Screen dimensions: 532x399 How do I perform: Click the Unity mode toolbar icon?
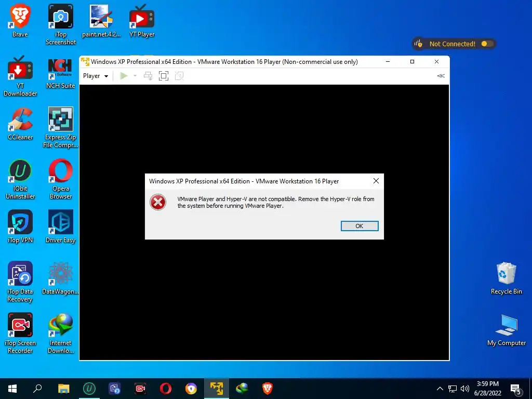[179, 76]
